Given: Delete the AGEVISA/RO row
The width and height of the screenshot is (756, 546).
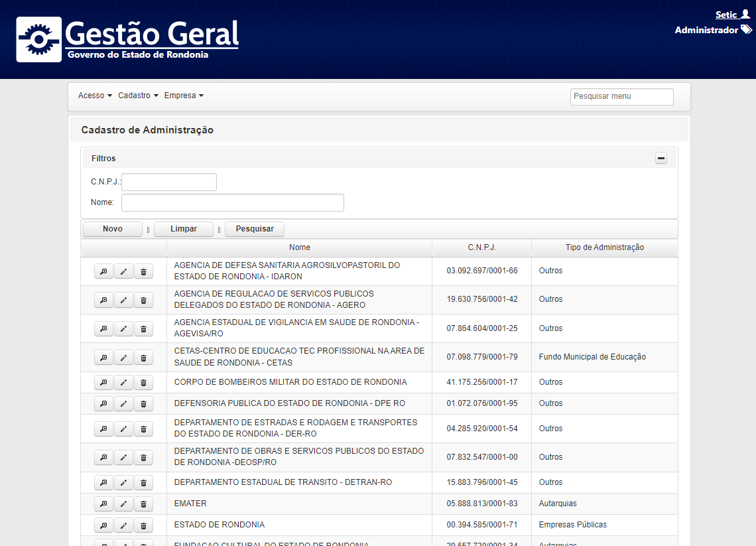Looking at the screenshot, I should (x=143, y=329).
